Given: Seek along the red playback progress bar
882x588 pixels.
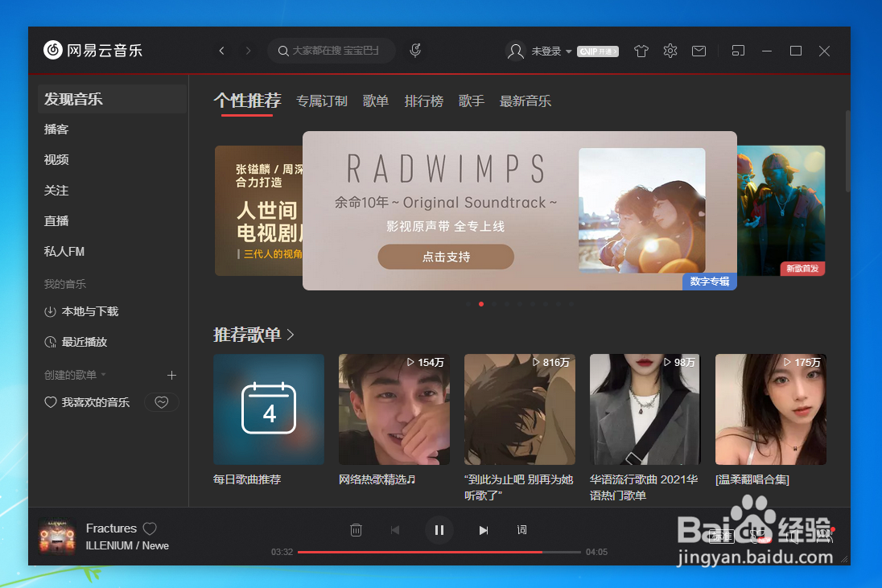Looking at the screenshot, I should pyautogui.click(x=439, y=552).
